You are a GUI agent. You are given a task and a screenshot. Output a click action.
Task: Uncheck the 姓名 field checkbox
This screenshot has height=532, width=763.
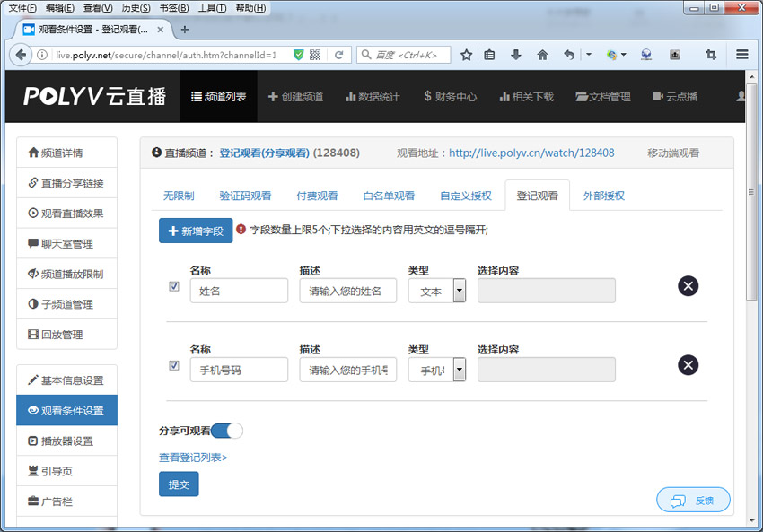173,287
